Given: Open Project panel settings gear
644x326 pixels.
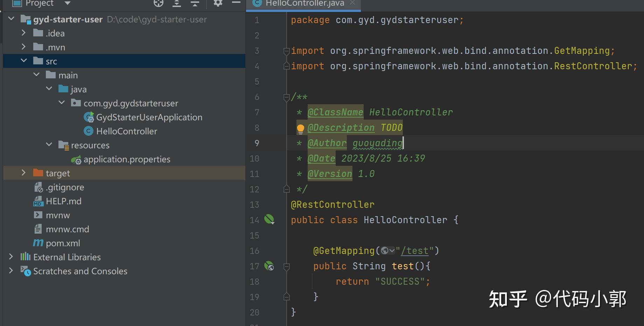Looking at the screenshot, I should [218, 3].
